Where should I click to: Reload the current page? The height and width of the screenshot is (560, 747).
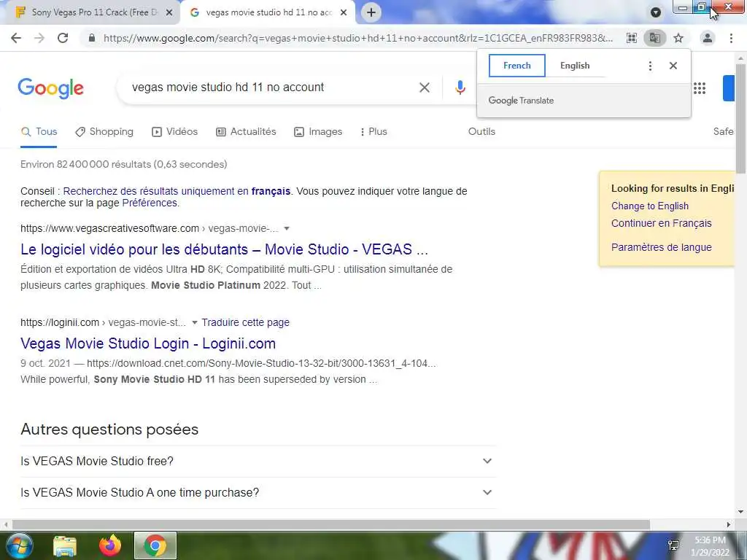tap(63, 38)
